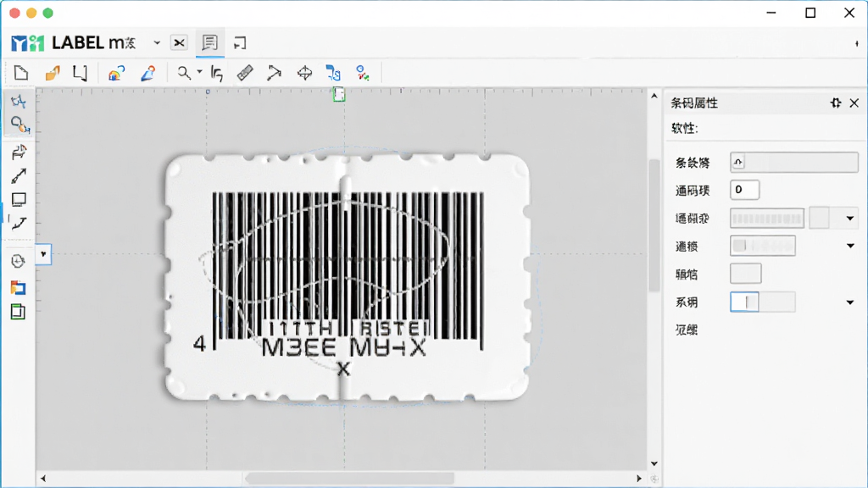Select the diagonal line tool in sidebar
Viewport: 868px width, 488px height.
[x=19, y=176]
